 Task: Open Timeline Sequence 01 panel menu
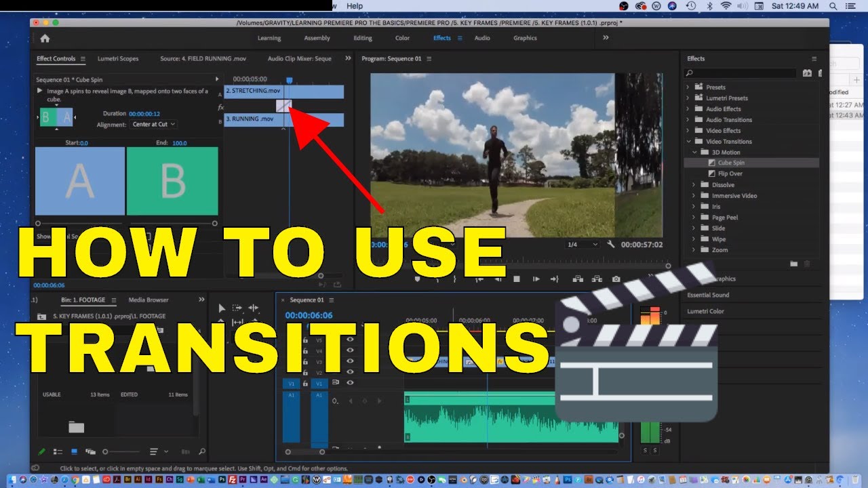pyautogui.click(x=331, y=300)
